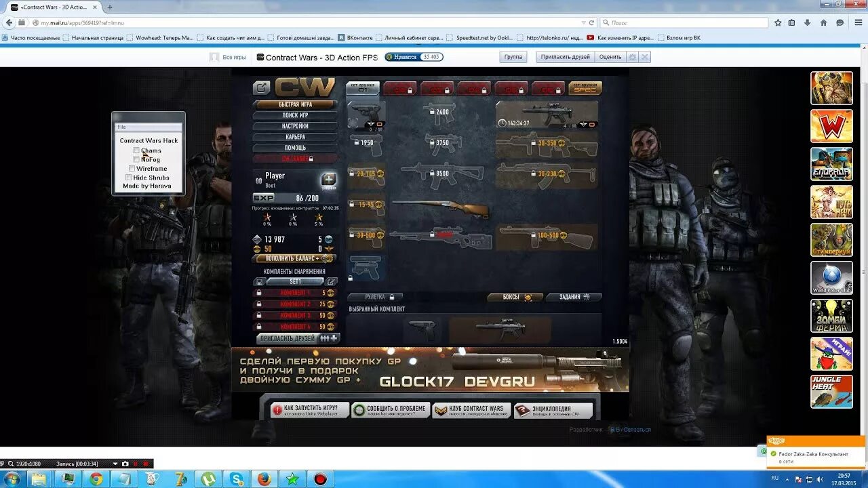Image resolution: width=868 pixels, height=488 pixels.
Task: Open the SET1 kit selector
Action: coord(296,281)
